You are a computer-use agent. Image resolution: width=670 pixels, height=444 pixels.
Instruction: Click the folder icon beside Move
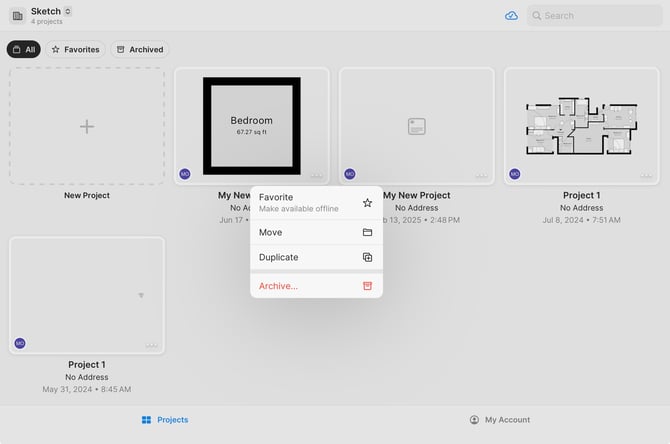(x=367, y=232)
